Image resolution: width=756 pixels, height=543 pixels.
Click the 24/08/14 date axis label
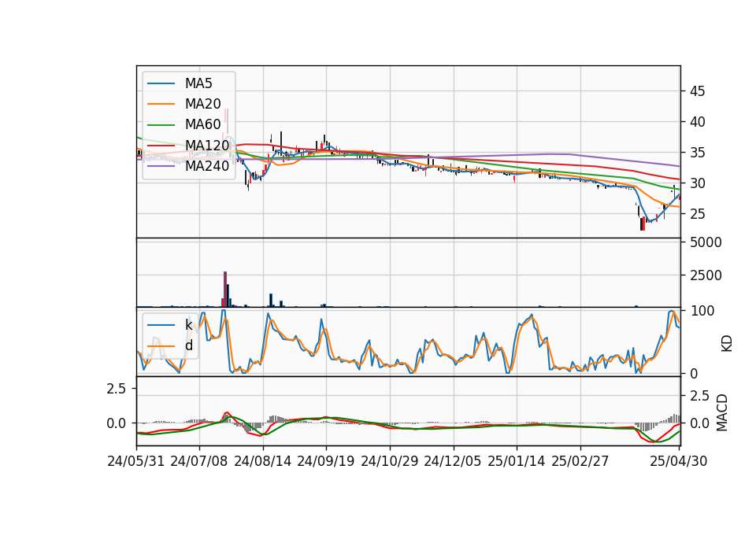263,461
